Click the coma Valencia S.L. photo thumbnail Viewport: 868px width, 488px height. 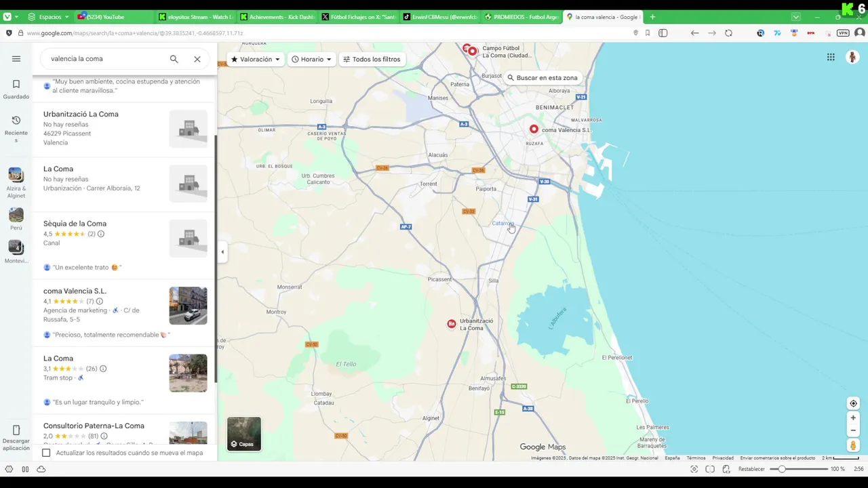(188, 306)
